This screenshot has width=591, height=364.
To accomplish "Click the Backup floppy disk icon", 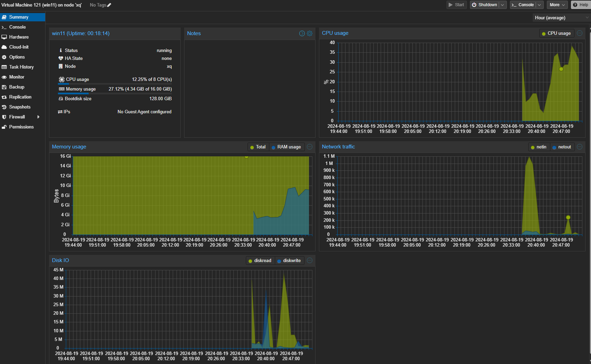I will coord(4,87).
